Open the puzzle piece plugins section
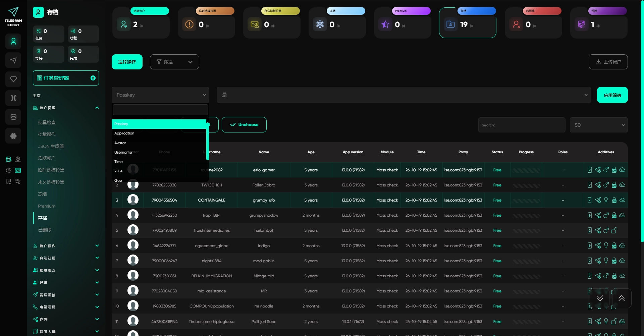This screenshot has width=644, height=336. coord(13,136)
